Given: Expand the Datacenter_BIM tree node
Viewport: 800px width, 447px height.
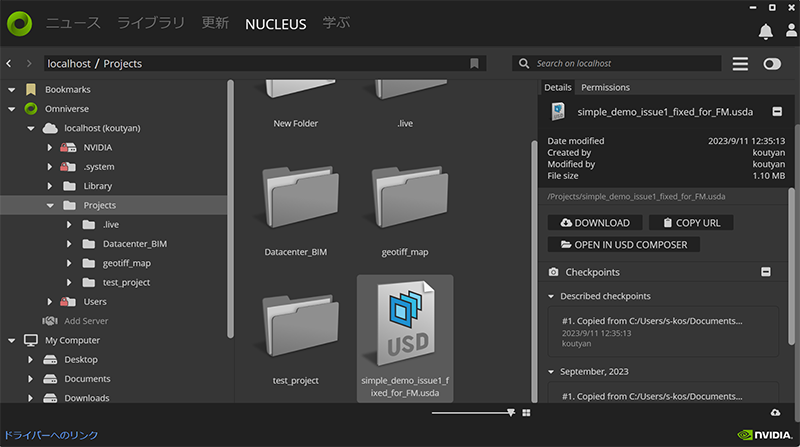Looking at the screenshot, I should point(69,244).
